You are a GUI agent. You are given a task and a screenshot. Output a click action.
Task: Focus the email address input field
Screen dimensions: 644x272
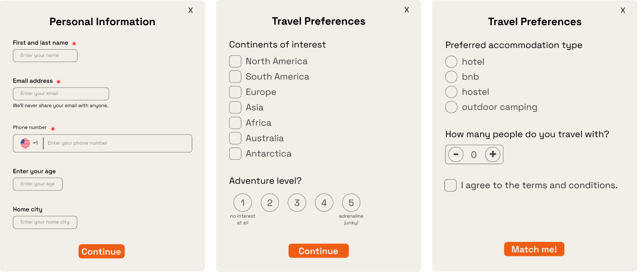(x=61, y=94)
